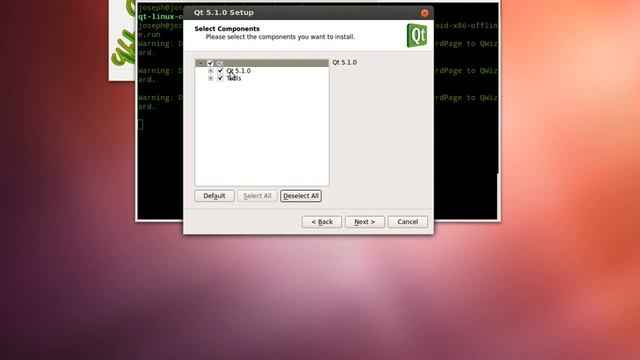
Task: Click the Select All button
Action: (x=257, y=196)
